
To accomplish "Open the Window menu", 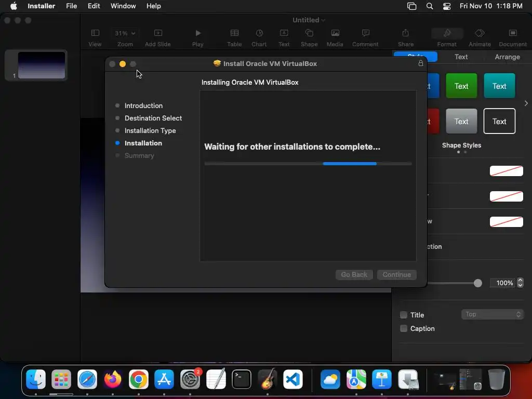I will click(x=123, y=6).
